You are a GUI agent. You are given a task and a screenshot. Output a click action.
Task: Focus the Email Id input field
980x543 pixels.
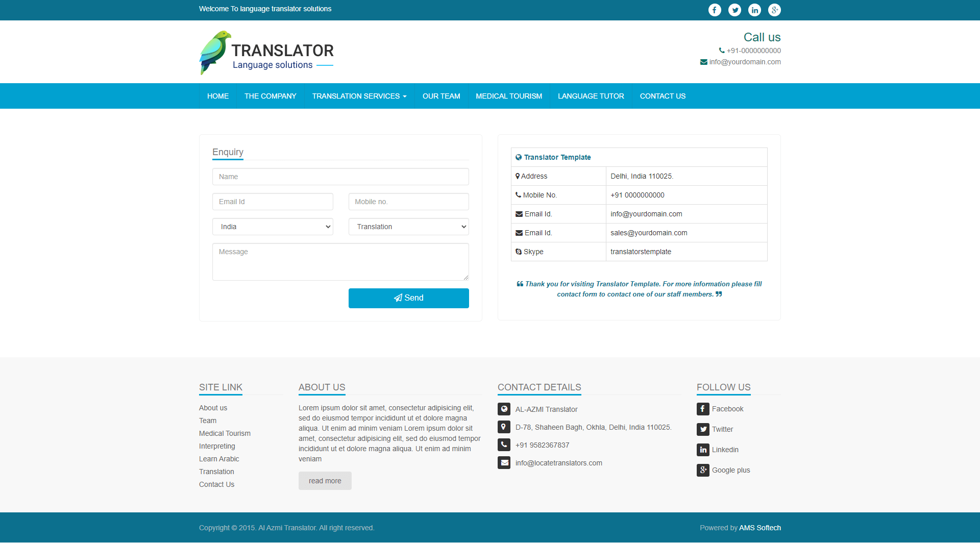point(273,202)
